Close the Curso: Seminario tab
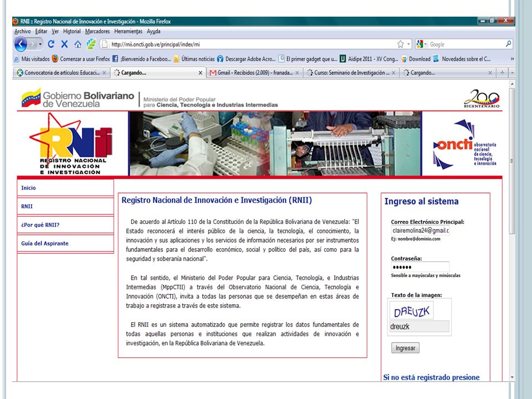This screenshot has width=532, height=399. pyautogui.click(x=393, y=73)
